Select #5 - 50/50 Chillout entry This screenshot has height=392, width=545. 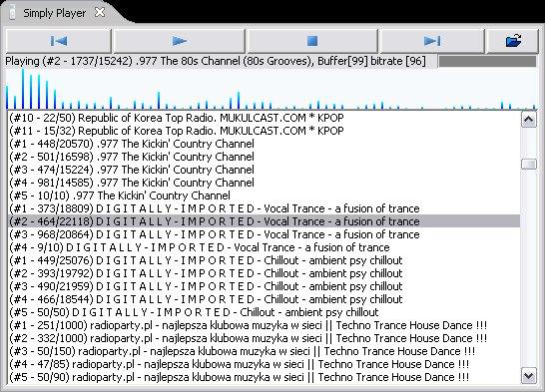(x=264, y=312)
